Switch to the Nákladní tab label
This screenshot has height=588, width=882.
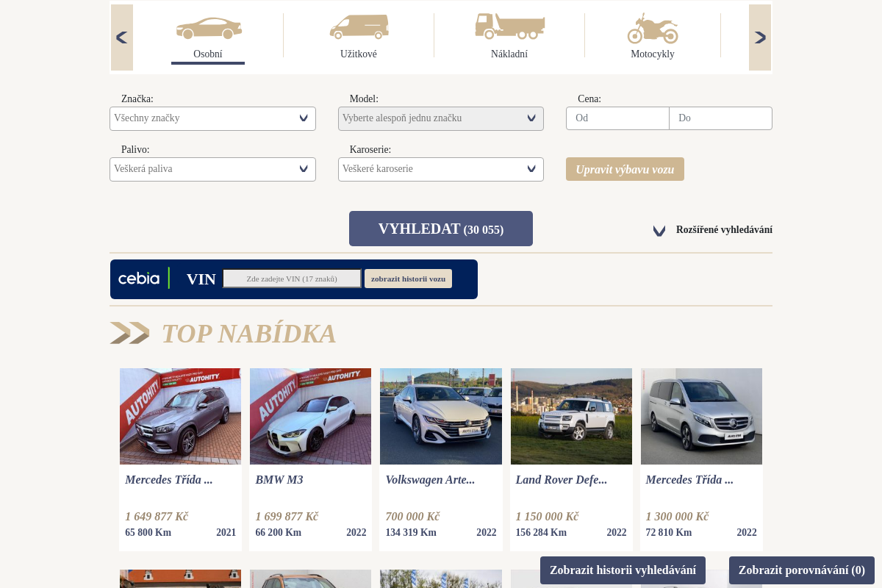point(509,54)
